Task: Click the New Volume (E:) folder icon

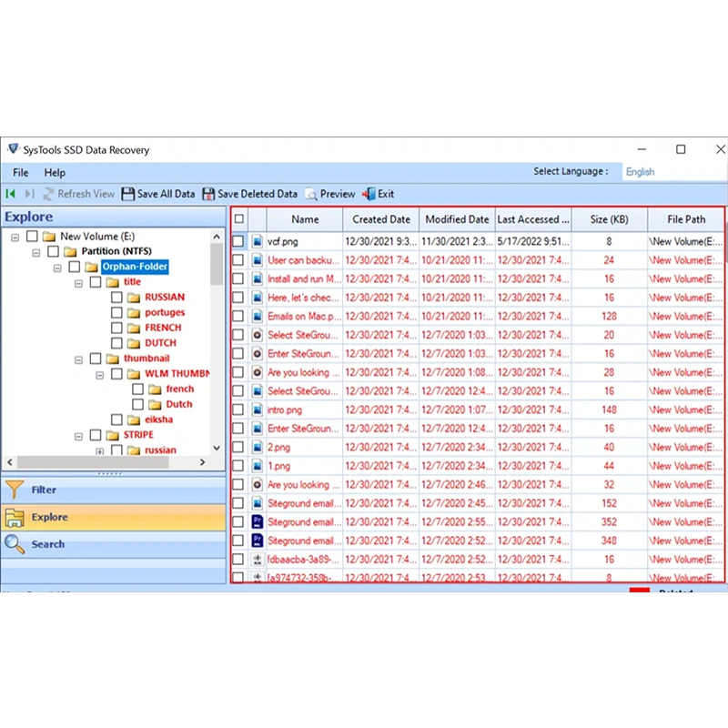Action: (49, 237)
